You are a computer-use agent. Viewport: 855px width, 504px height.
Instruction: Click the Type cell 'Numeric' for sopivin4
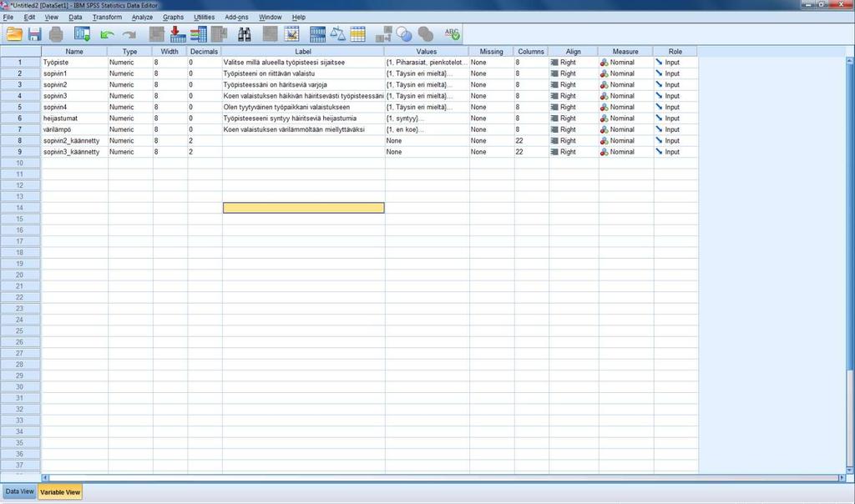click(x=130, y=108)
